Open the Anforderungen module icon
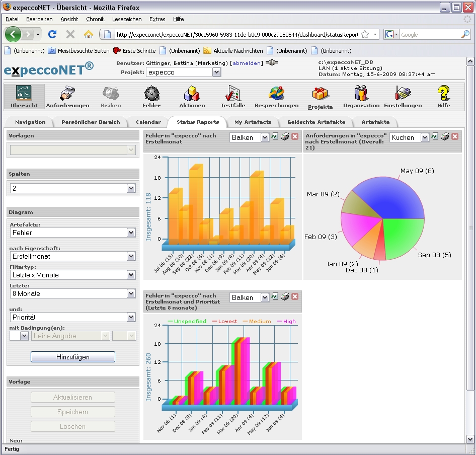Viewport: 476px width, 455px height. (67, 94)
